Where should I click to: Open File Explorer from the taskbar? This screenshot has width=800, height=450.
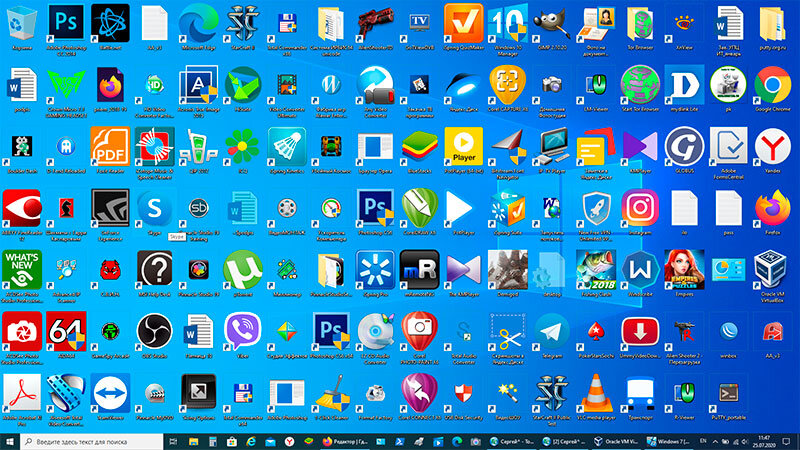pyautogui.click(x=193, y=441)
